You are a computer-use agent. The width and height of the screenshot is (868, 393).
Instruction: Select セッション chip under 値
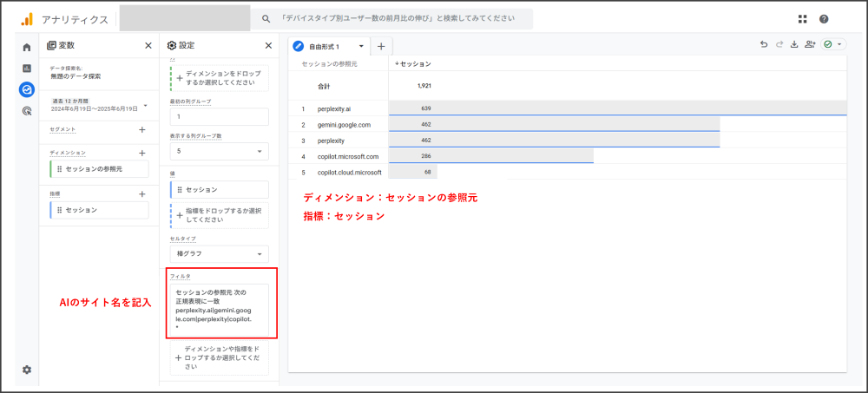(220, 190)
